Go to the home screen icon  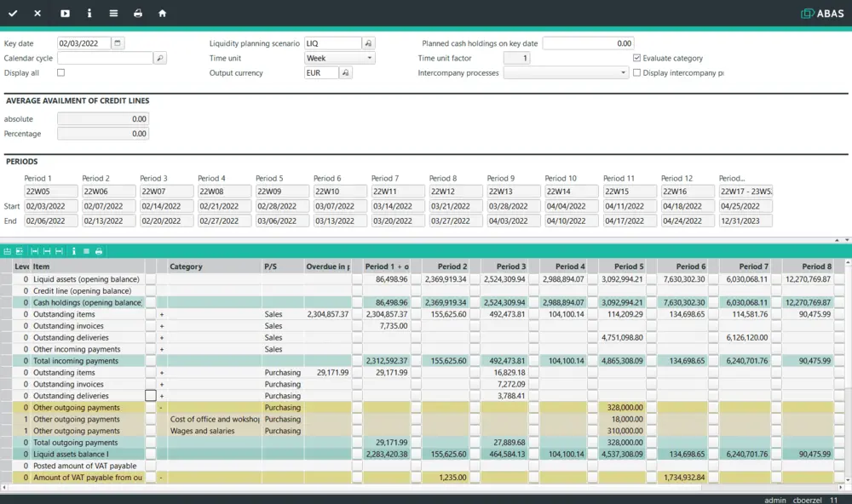162,13
